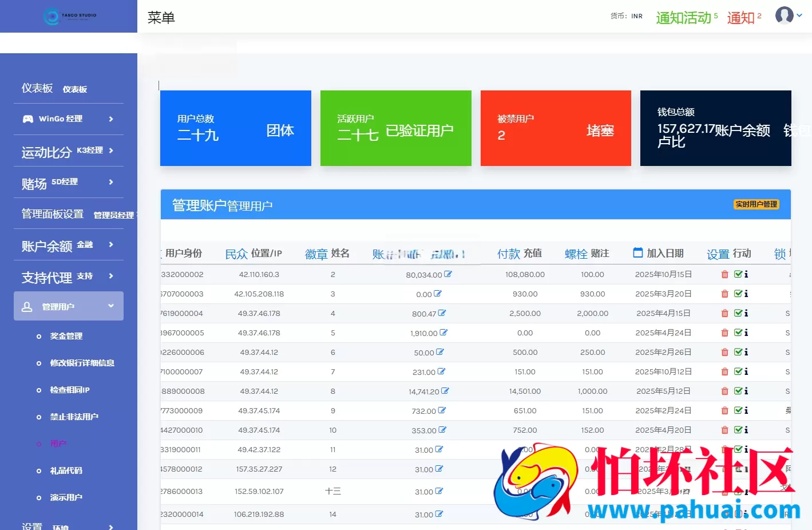Image resolution: width=812 pixels, height=530 pixels.
Task: Click the trash icon in the 2025年5月12日 row
Action: [x=725, y=391]
